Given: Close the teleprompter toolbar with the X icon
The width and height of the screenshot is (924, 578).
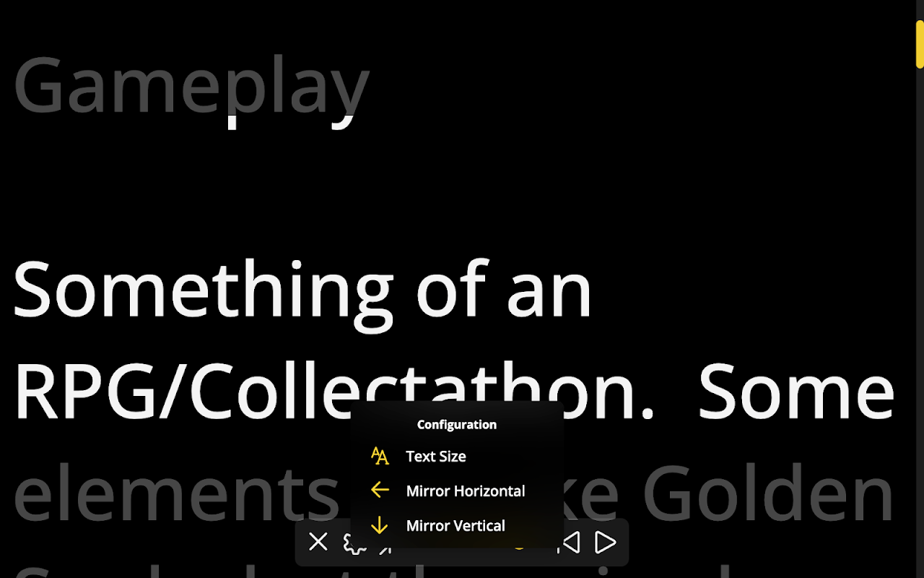Looking at the screenshot, I should tap(318, 542).
